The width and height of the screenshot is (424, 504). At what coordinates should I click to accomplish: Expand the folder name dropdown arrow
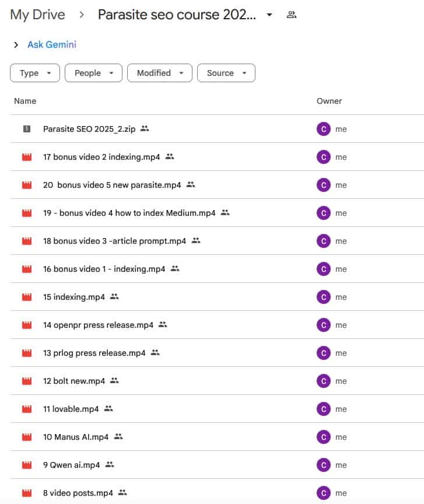[x=269, y=15]
